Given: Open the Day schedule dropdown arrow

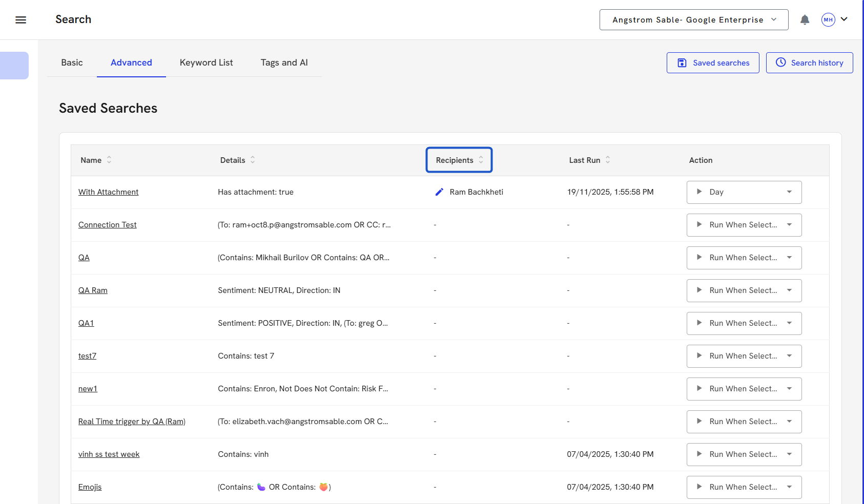Looking at the screenshot, I should pos(789,192).
